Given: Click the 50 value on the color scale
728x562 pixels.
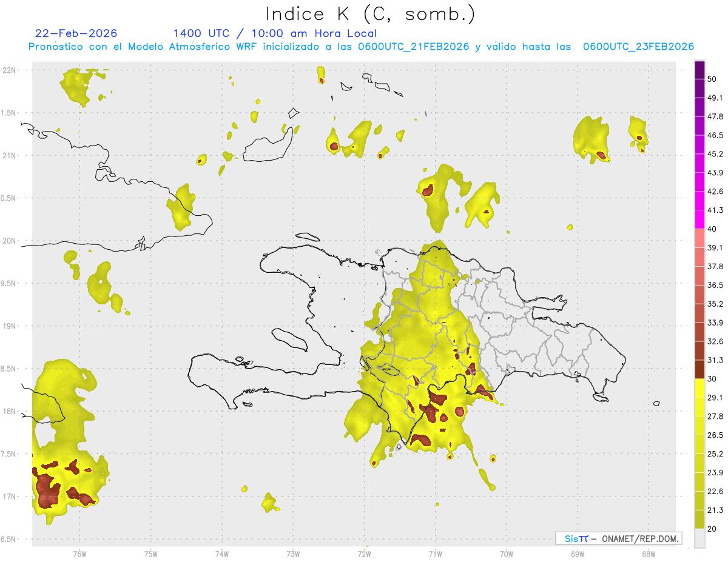Looking at the screenshot, I should point(712,79).
